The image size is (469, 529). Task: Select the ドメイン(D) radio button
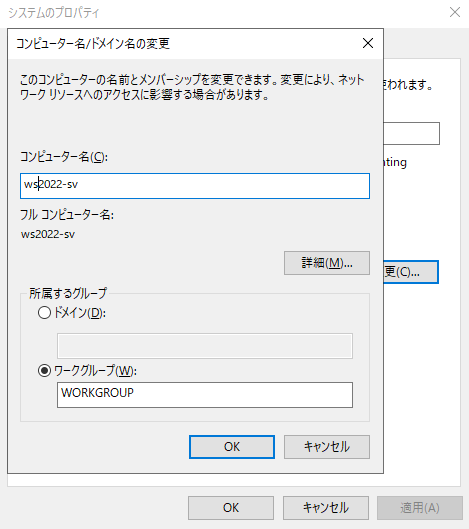(x=44, y=313)
